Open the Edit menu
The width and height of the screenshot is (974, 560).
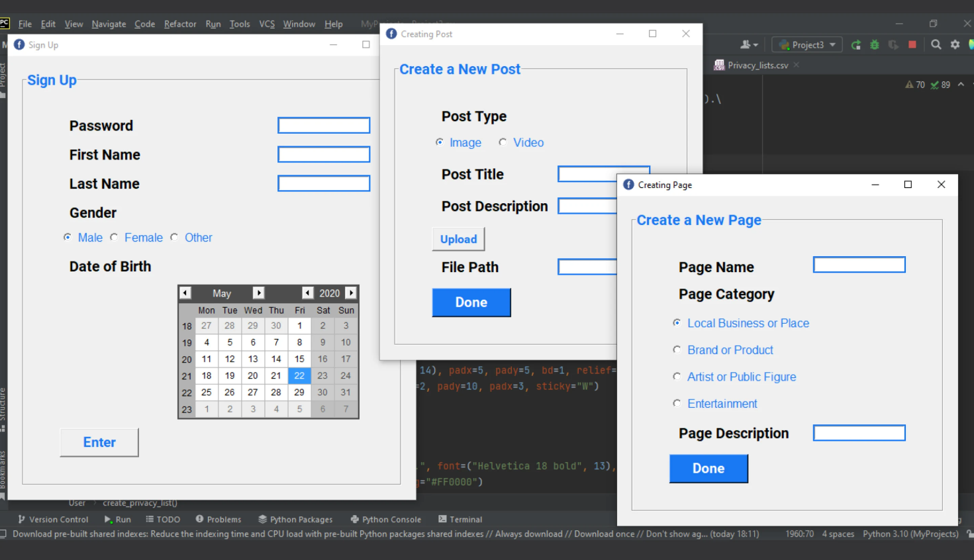(48, 24)
